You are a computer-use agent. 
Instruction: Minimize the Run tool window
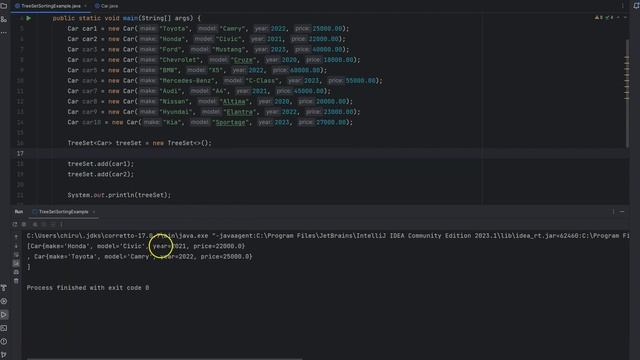[x=622, y=211]
